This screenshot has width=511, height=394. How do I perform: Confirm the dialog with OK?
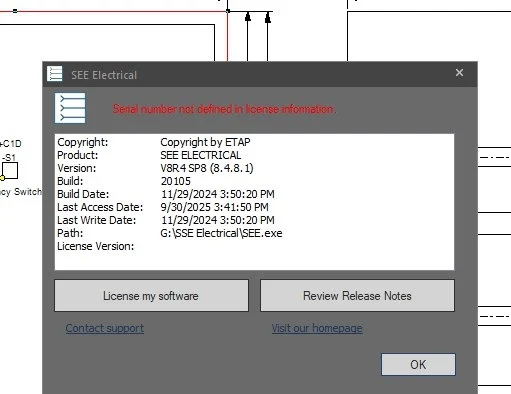click(418, 364)
